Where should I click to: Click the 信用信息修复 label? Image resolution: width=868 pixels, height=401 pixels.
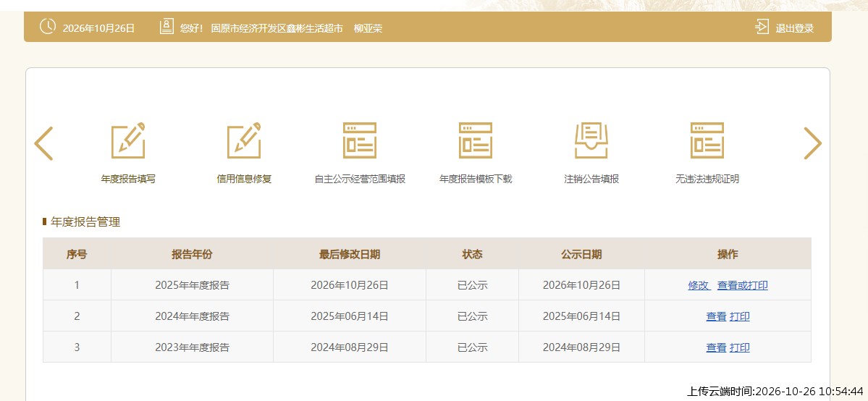coord(244,179)
